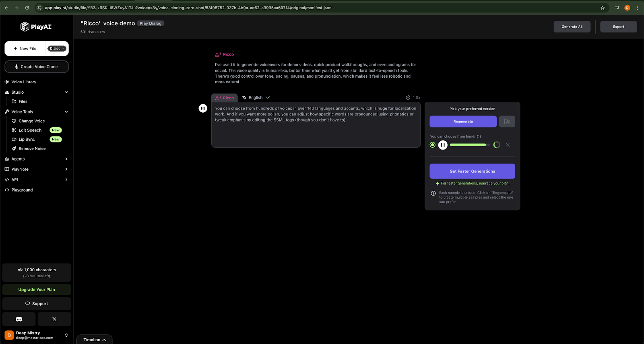This screenshot has width=644, height=344.
Task: Open the media controls icon in Chrome toolbar
Action: [x=617, y=8]
